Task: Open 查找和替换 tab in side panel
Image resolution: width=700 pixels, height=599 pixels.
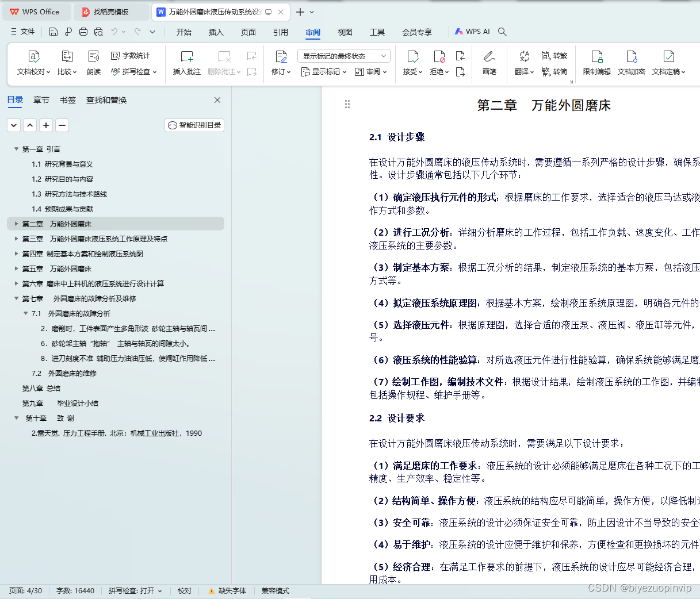Action: tap(106, 100)
